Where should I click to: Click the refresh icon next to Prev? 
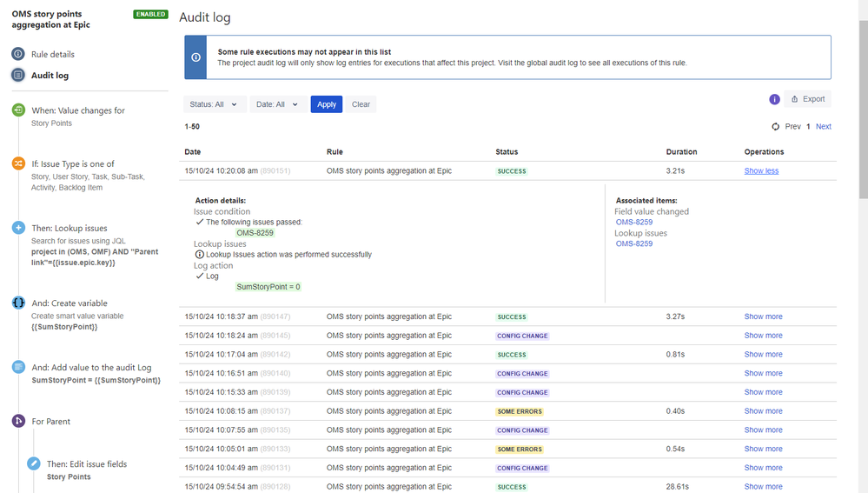click(x=776, y=126)
